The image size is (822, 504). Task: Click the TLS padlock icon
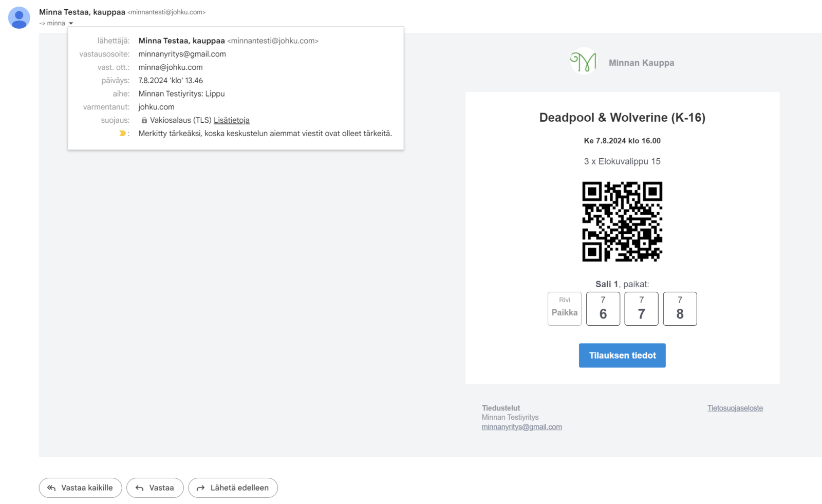click(144, 120)
